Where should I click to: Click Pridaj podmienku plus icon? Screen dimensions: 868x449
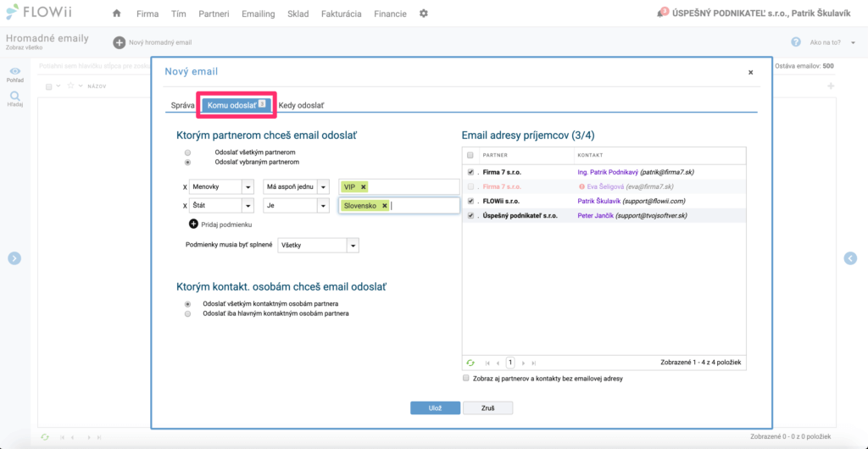pyautogui.click(x=193, y=224)
